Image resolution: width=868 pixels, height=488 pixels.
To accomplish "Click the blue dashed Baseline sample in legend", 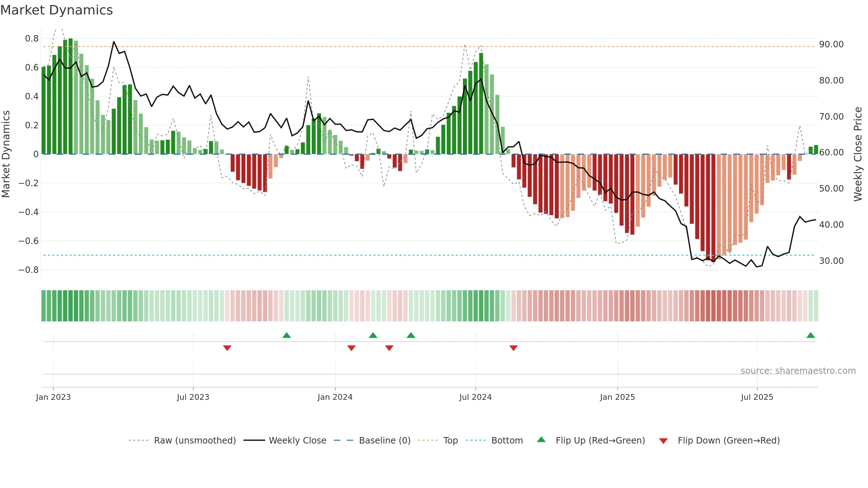I will pos(344,440).
